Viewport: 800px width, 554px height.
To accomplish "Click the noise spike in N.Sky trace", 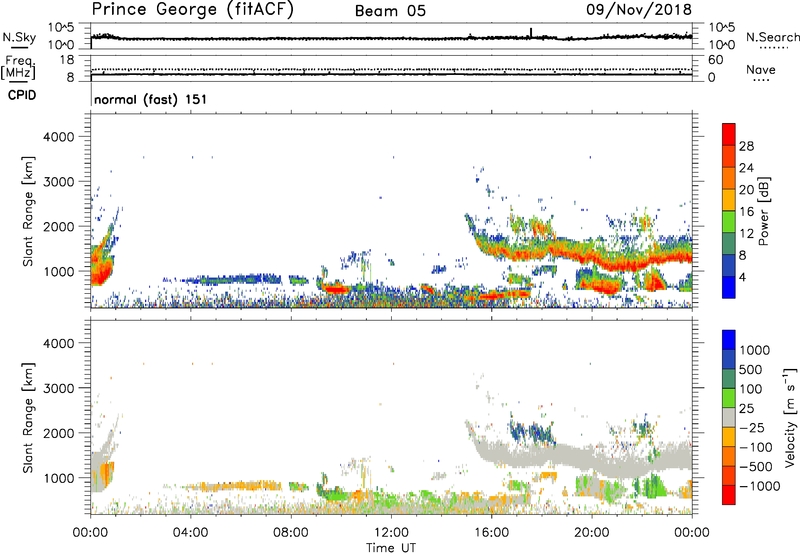I will click(x=531, y=33).
